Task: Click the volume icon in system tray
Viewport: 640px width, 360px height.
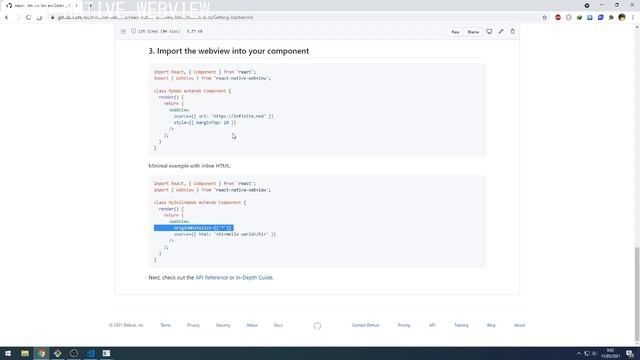Action: click(x=594, y=353)
